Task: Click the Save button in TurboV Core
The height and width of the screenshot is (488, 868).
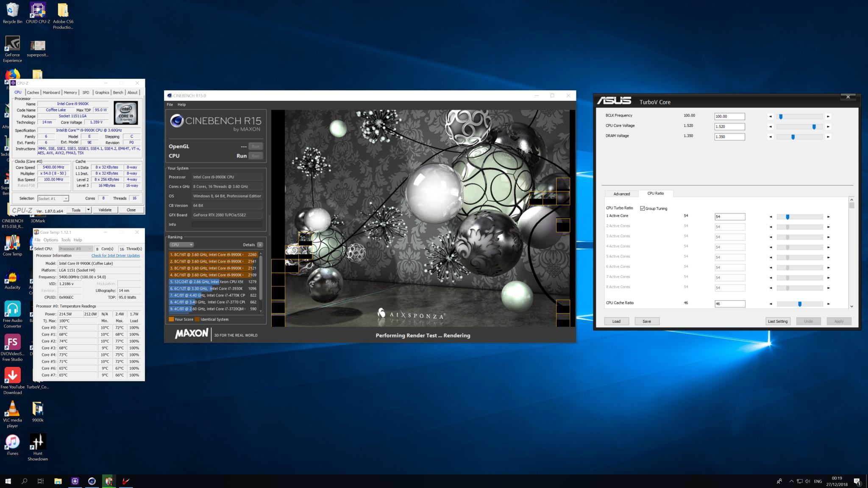Action: [646, 321]
